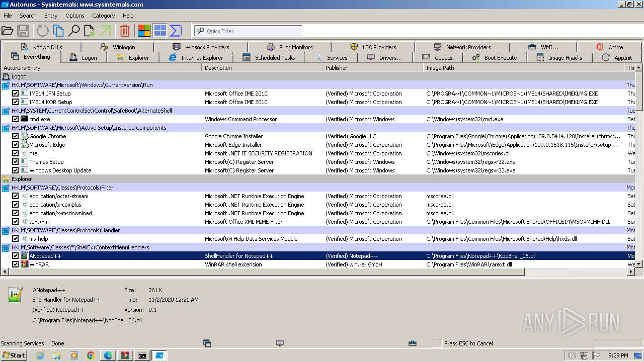Viewport: 644px width, 362px height.
Task: Open the command prompt taskbar icon
Action: [142, 355]
